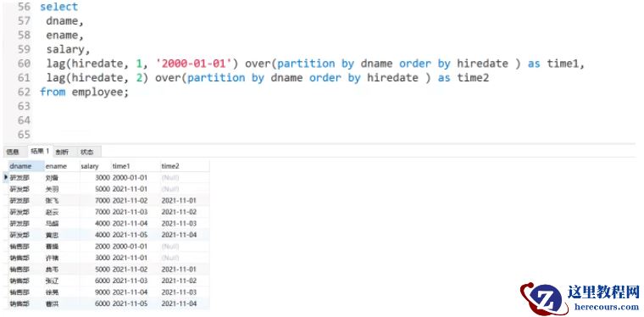Place cursor on 'from employee;' line
The width and height of the screenshot is (644, 317).
click(84, 92)
